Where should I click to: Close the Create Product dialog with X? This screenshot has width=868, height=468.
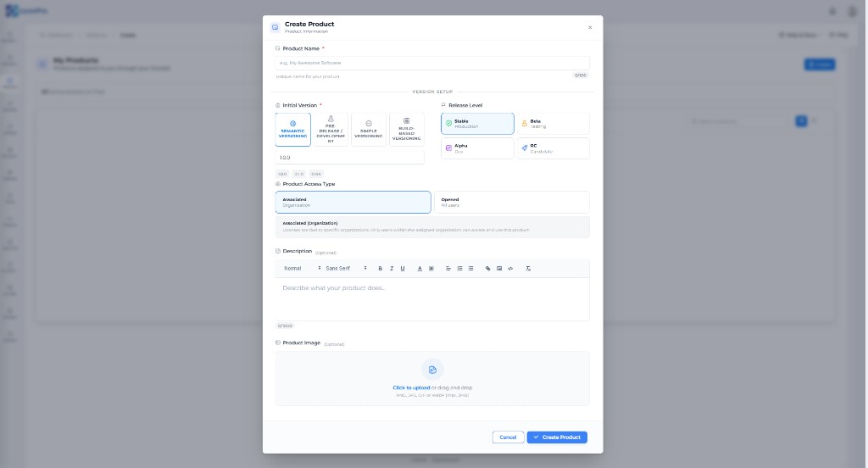coord(590,27)
